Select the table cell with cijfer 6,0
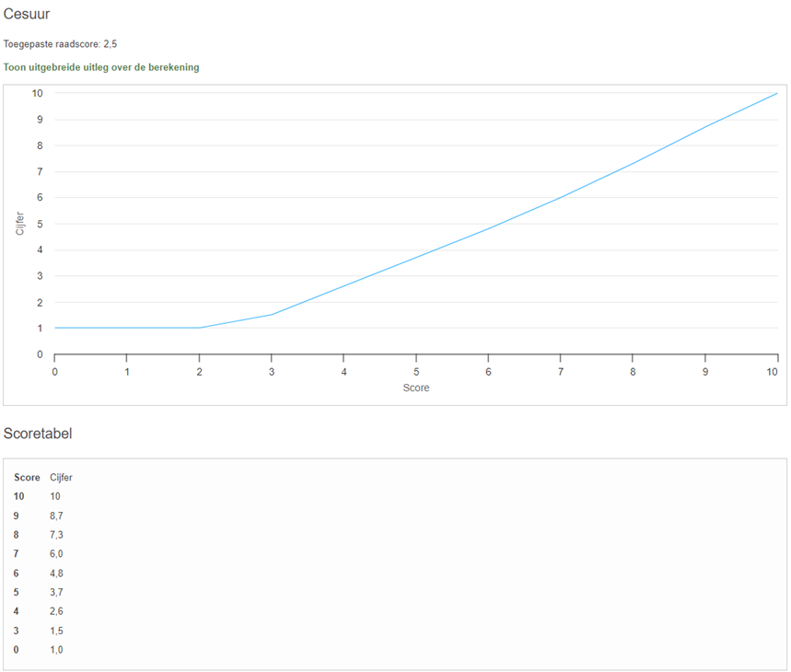Image resolution: width=791 pixels, height=672 pixels. click(x=56, y=553)
